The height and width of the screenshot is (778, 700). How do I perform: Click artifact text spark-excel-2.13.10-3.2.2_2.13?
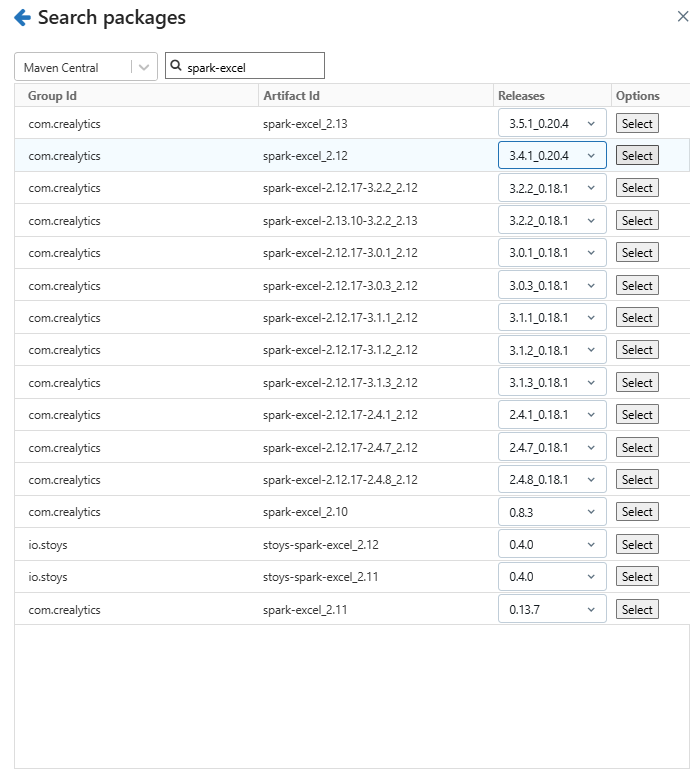tap(340, 221)
